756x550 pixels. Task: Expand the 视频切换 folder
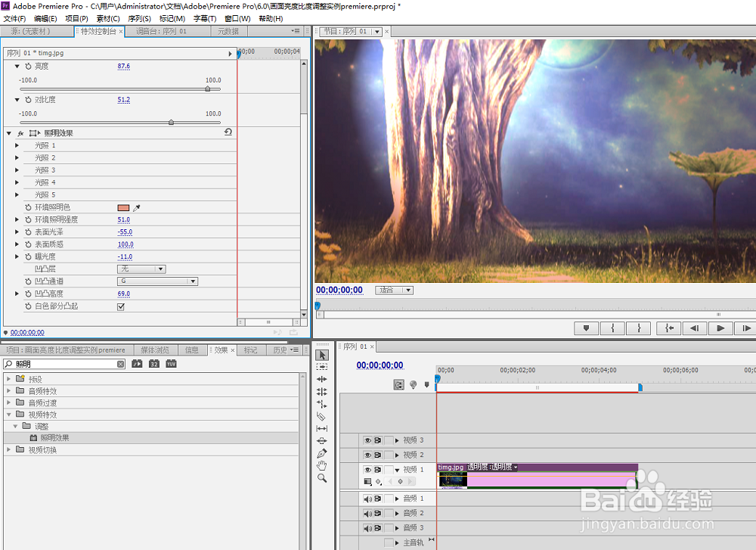click(x=8, y=449)
